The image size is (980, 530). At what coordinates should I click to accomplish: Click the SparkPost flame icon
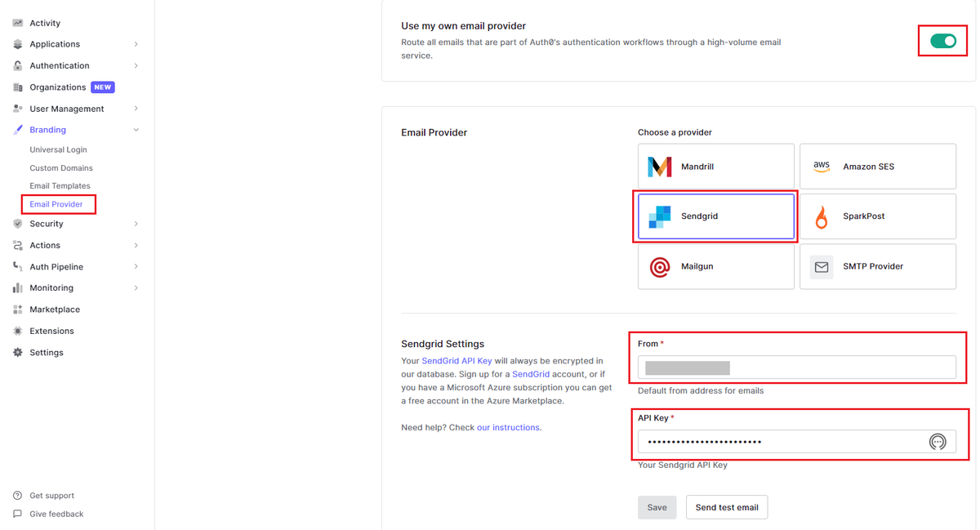[822, 216]
